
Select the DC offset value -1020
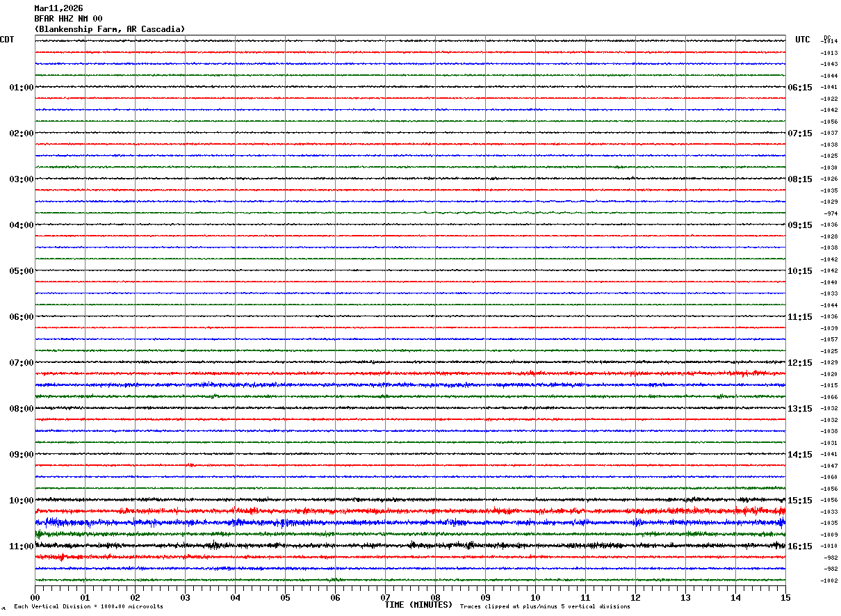[829, 374]
